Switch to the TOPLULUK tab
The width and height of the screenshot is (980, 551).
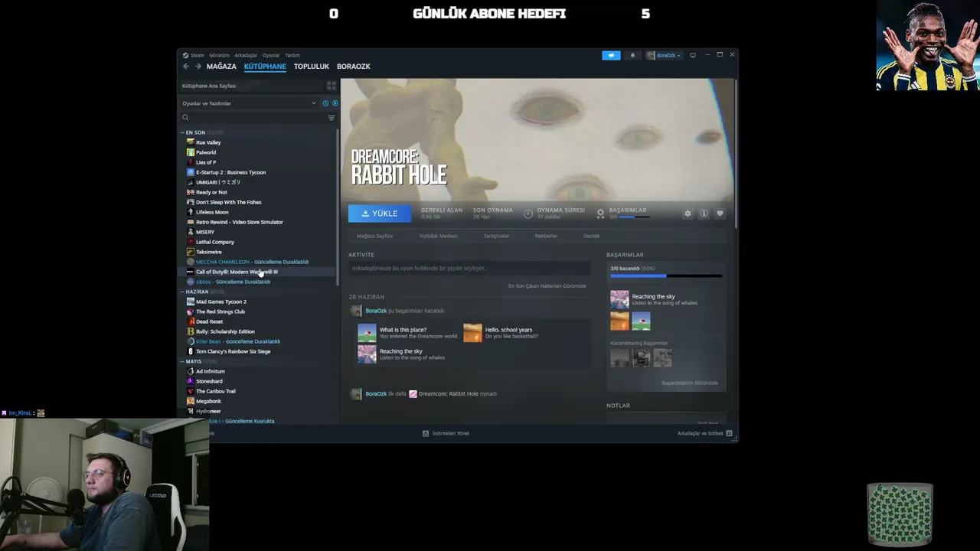tap(312, 67)
